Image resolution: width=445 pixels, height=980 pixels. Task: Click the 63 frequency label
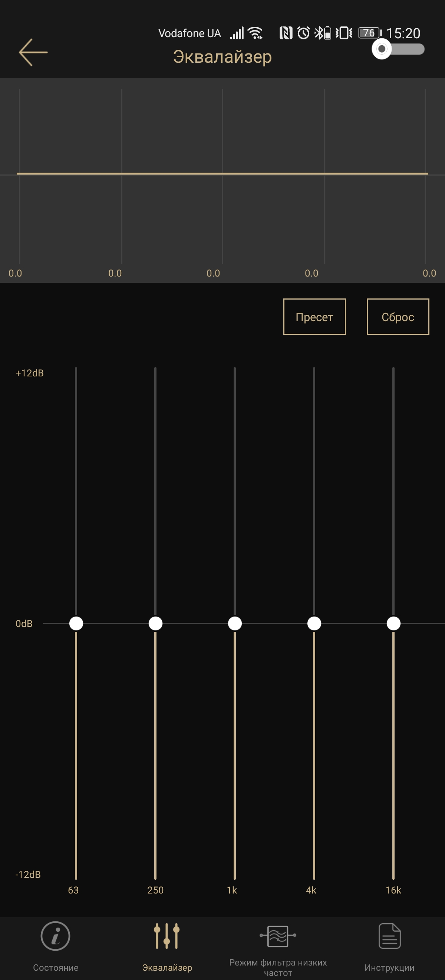[73, 890]
